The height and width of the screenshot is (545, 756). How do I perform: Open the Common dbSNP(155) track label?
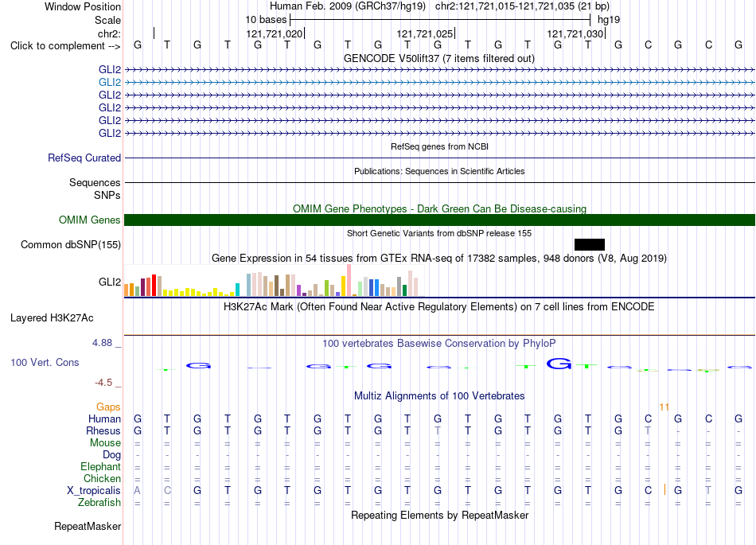click(70, 245)
